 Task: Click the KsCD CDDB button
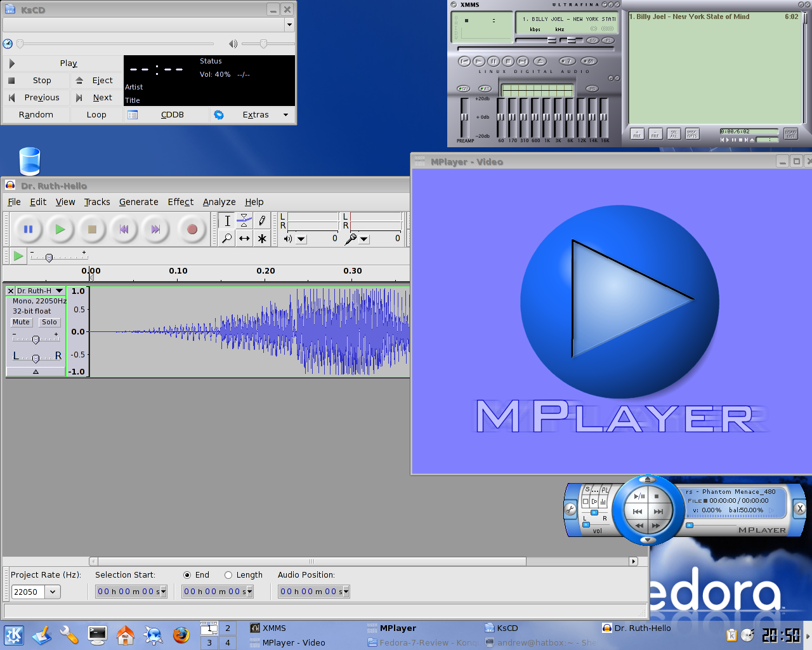tap(166, 115)
